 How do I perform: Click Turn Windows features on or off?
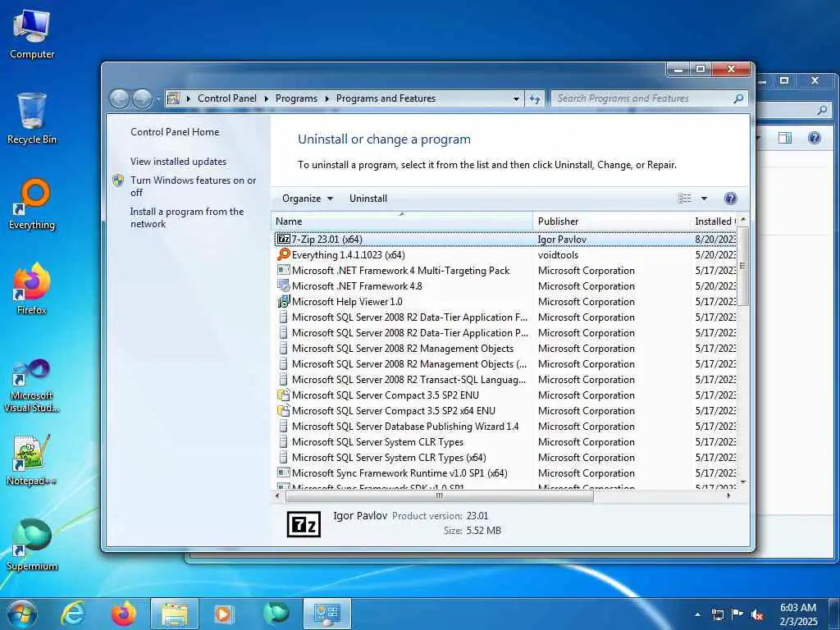(x=194, y=186)
